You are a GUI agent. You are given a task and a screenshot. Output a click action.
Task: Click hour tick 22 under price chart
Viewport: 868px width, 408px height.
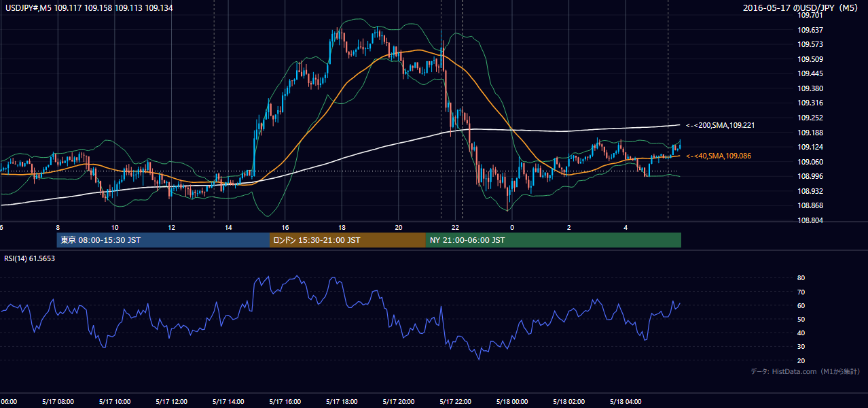click(x=456, y=228)
